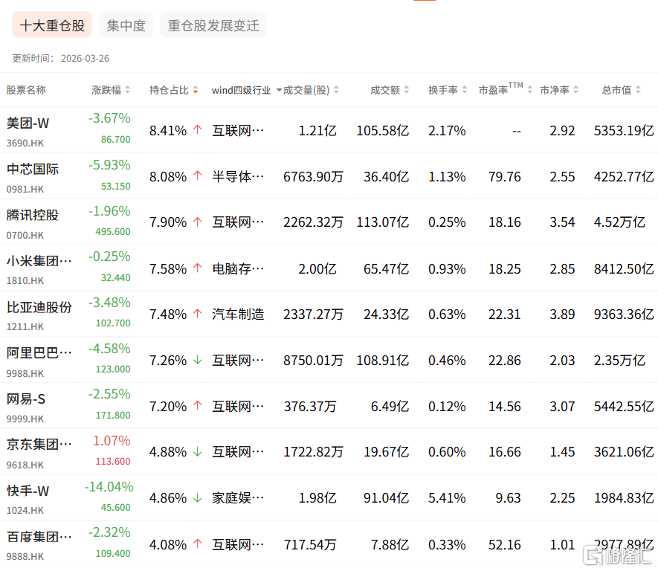The width and height of the screenshot is (658, 572).
Task: Open the 十大重仓股 tab
Action: click(x=52, y=25)
